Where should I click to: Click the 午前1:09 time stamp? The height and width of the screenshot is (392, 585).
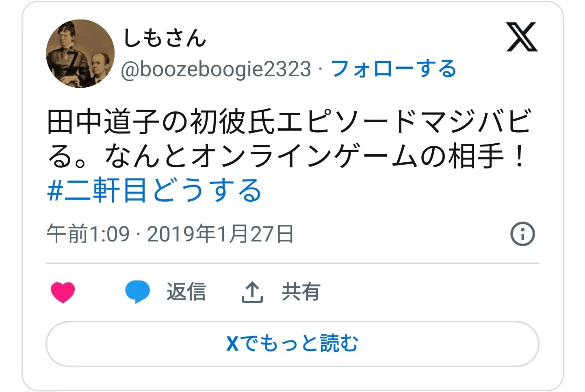88,234
